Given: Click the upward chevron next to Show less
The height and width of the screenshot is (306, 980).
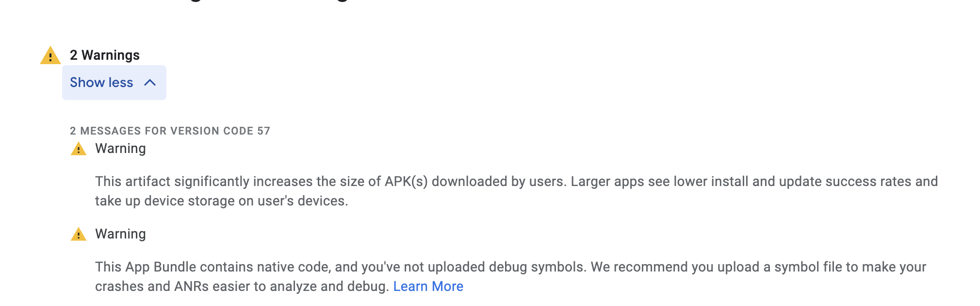Looking at the screenshot, I should [150, 83].
